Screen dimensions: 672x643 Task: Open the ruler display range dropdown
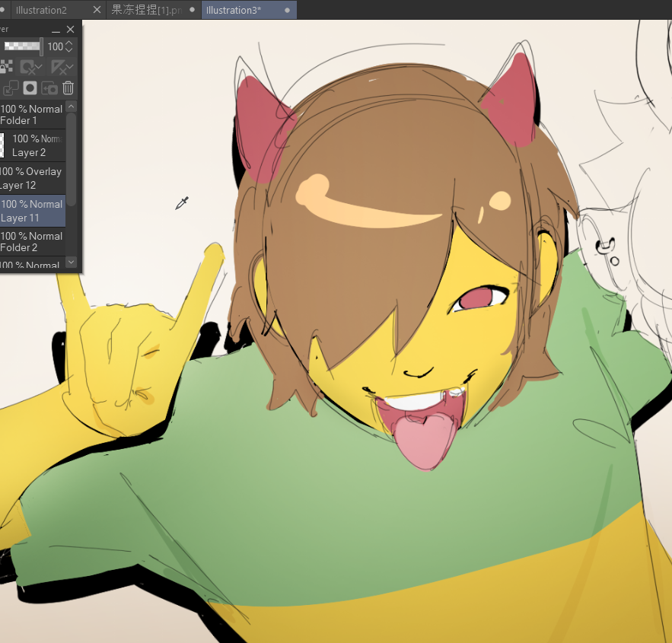62,67
